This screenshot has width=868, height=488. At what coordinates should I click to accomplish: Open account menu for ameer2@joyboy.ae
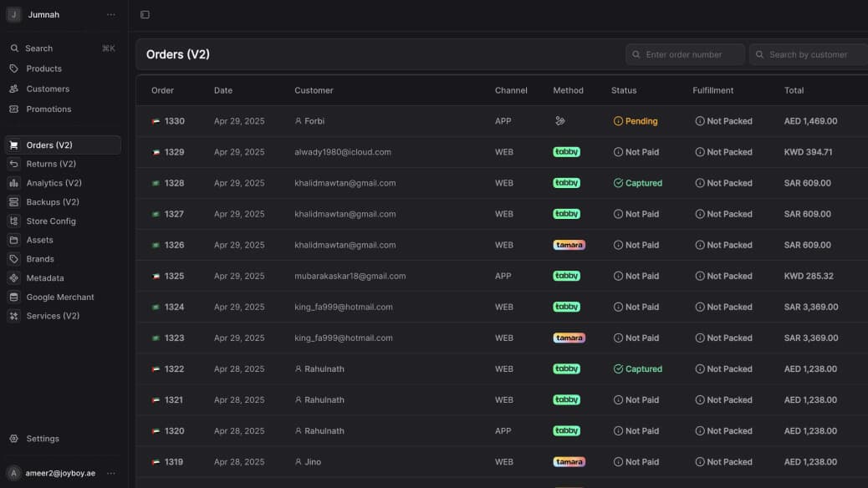pyautogui.click(x=111, y=473)
